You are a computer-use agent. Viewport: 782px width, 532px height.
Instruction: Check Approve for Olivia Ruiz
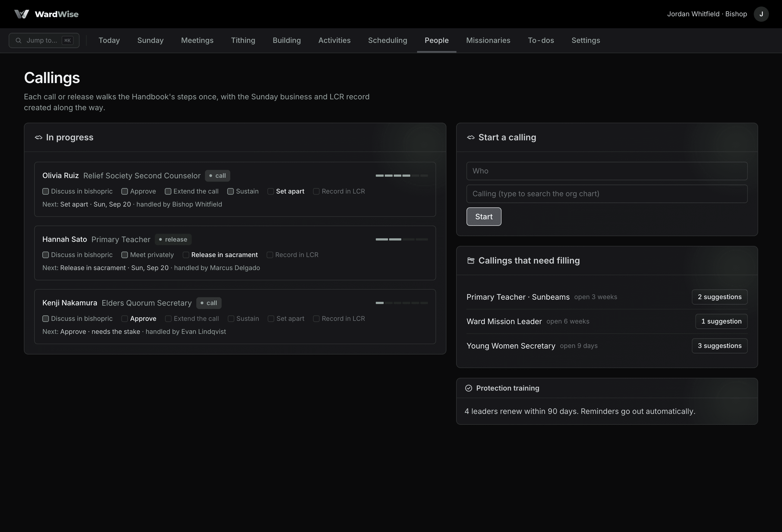click(125, 191)
